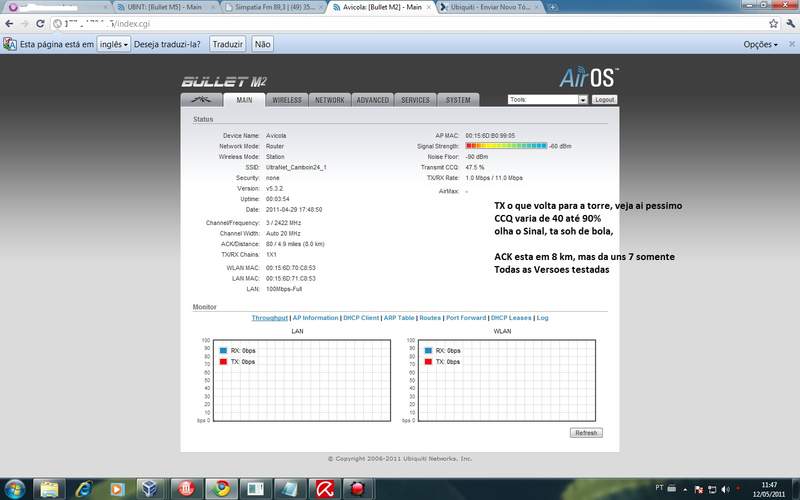Open the Routes link

click(430, 318)
